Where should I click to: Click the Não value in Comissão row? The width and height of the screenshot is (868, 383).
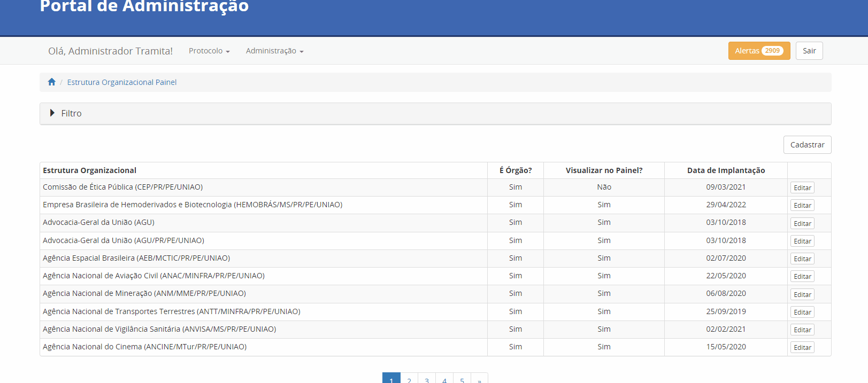604,187
